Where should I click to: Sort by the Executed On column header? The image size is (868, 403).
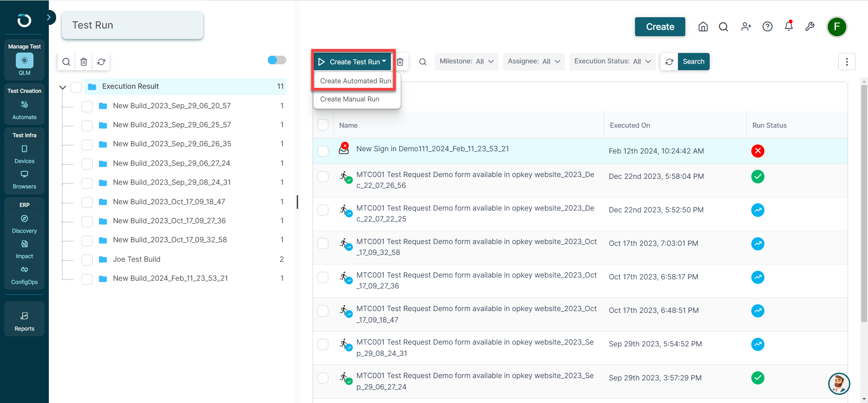(630, 125)
